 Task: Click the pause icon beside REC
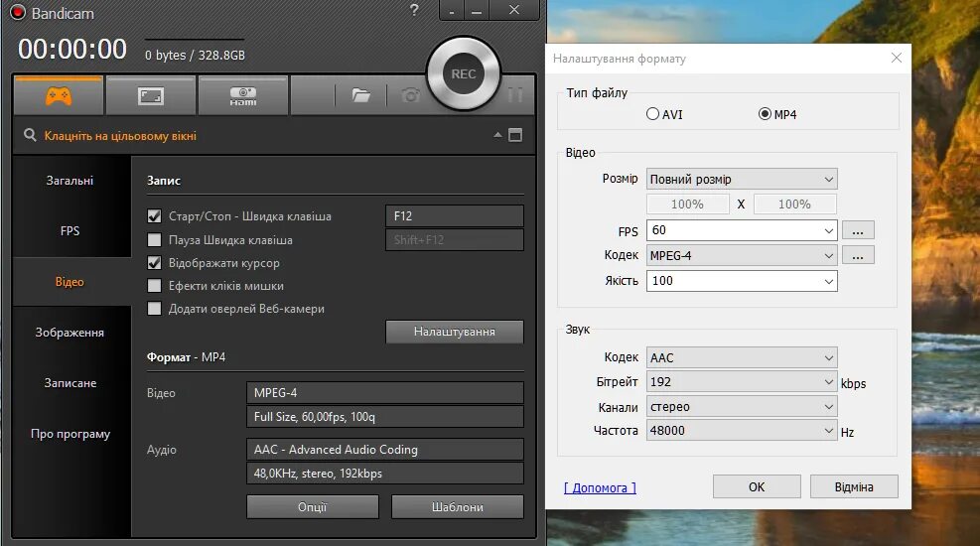coord(515,95)
